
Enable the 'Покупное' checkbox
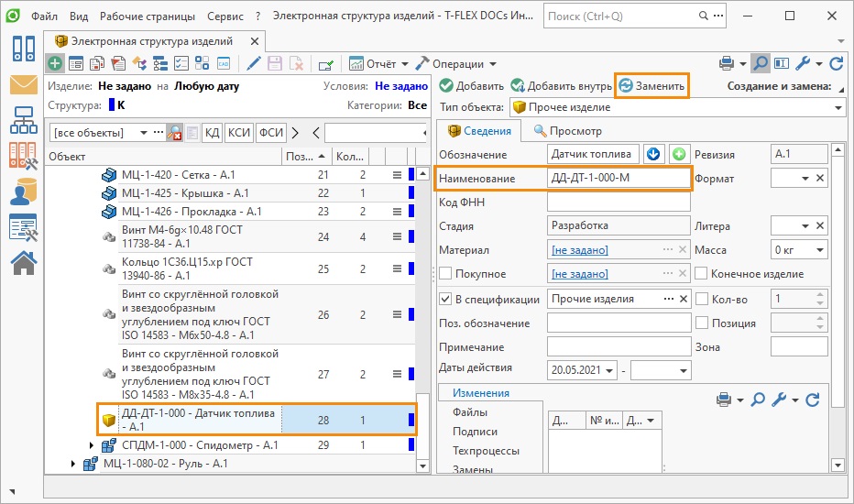click(446, 274)
